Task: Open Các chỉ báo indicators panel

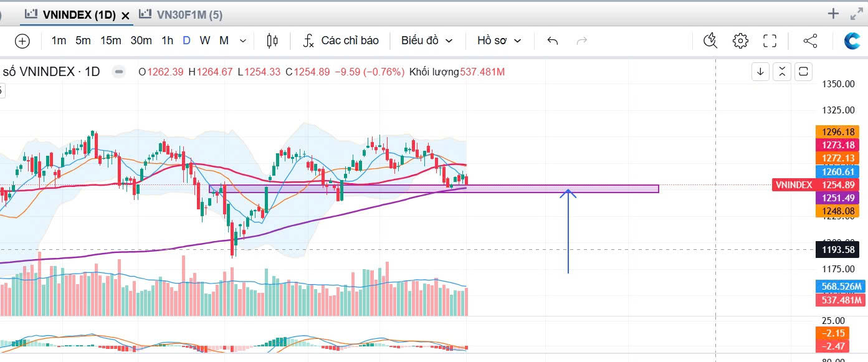Action: pos(341,41)
